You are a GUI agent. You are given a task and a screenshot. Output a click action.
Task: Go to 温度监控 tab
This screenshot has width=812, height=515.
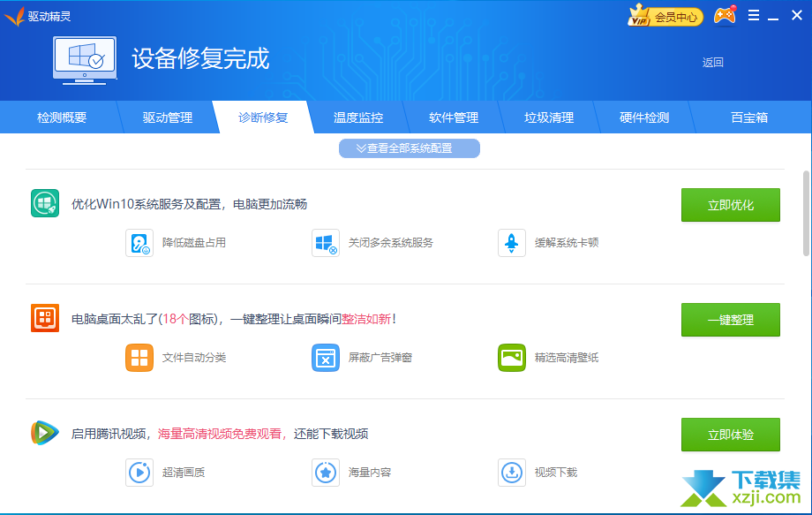pos(357,117)
